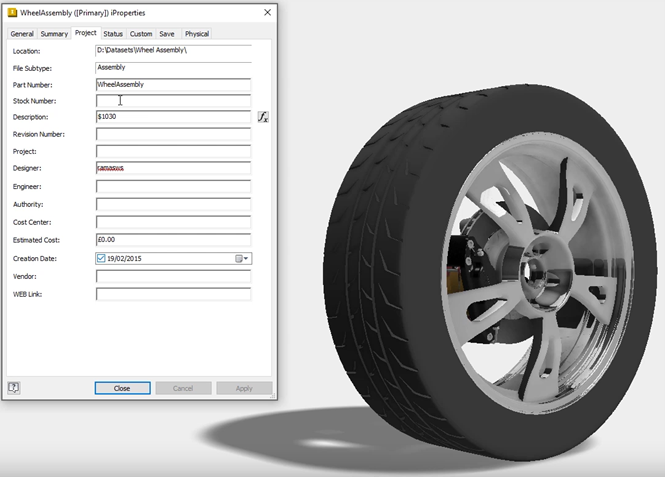Open the Custom tab

(141, 34)
